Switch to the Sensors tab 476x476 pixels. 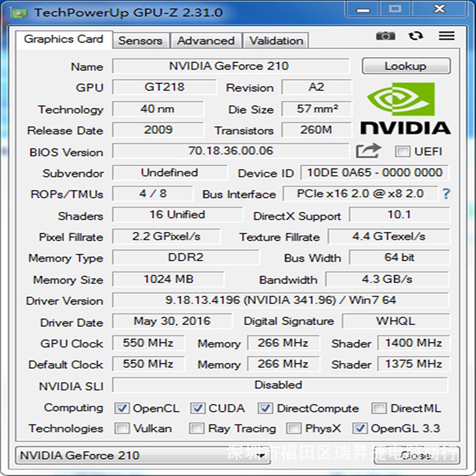click(141, 40)
